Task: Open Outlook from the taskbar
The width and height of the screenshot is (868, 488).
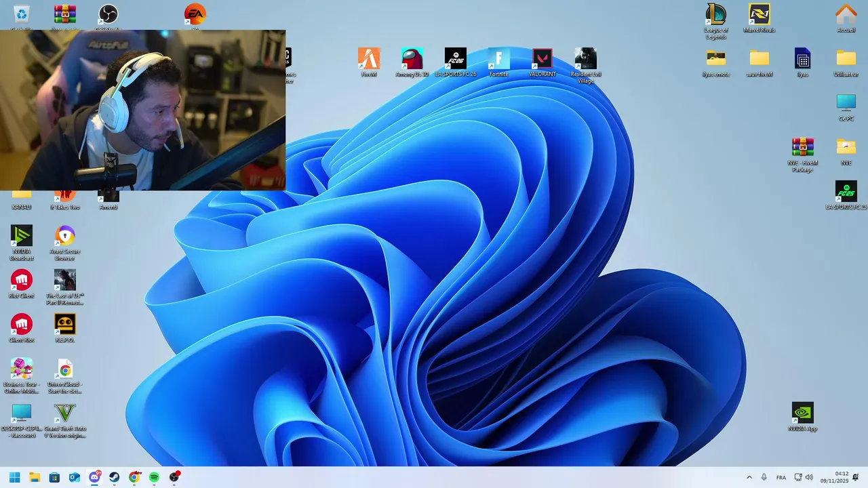Action: tap(75, 477)
